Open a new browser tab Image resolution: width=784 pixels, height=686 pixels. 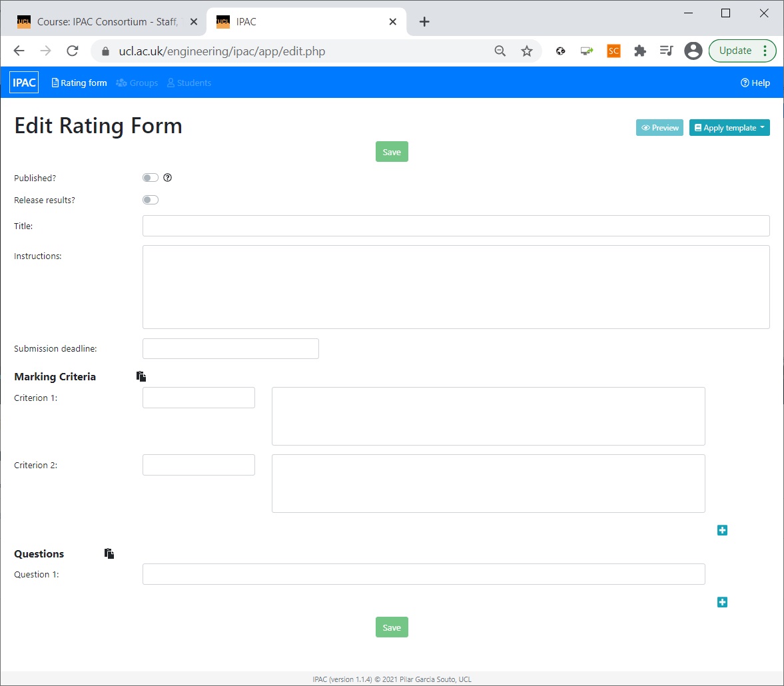(424, 22)
